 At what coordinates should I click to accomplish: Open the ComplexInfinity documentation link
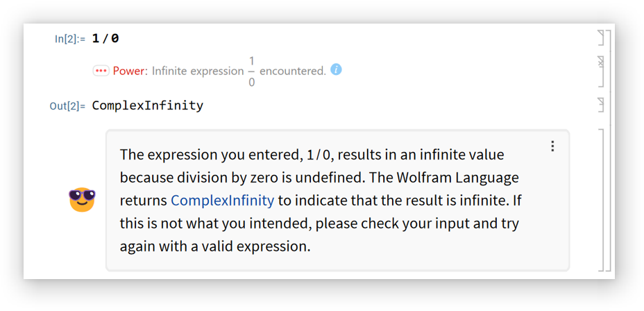click(x=222, y=201)
